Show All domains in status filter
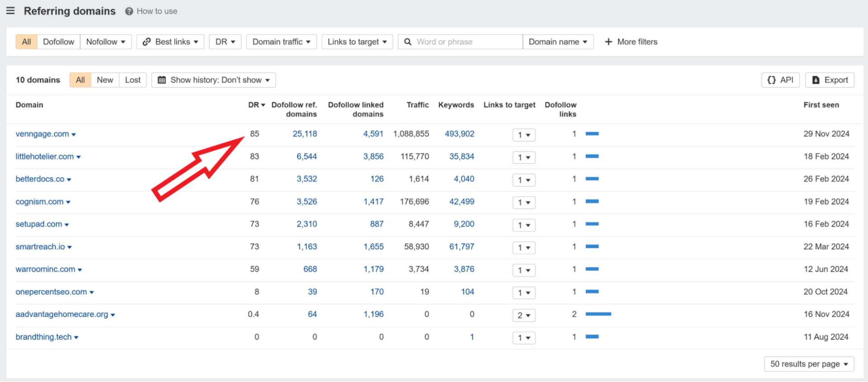 tap(80, 80)
